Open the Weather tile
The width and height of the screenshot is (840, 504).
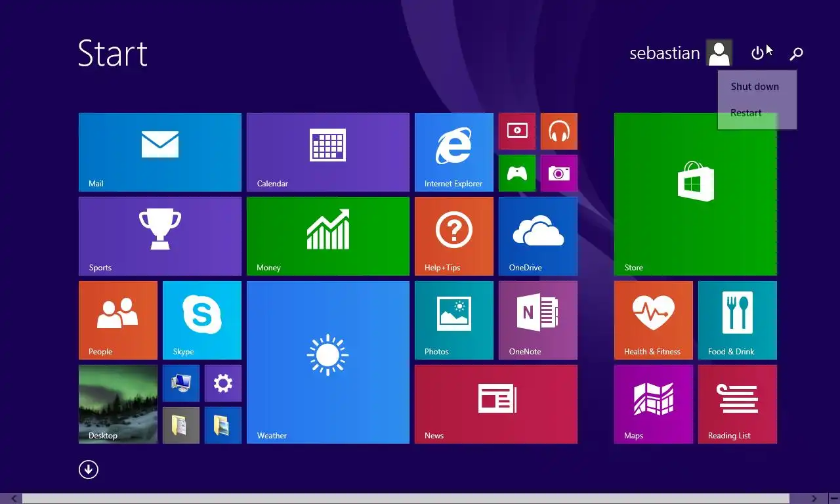pos(328,362)
